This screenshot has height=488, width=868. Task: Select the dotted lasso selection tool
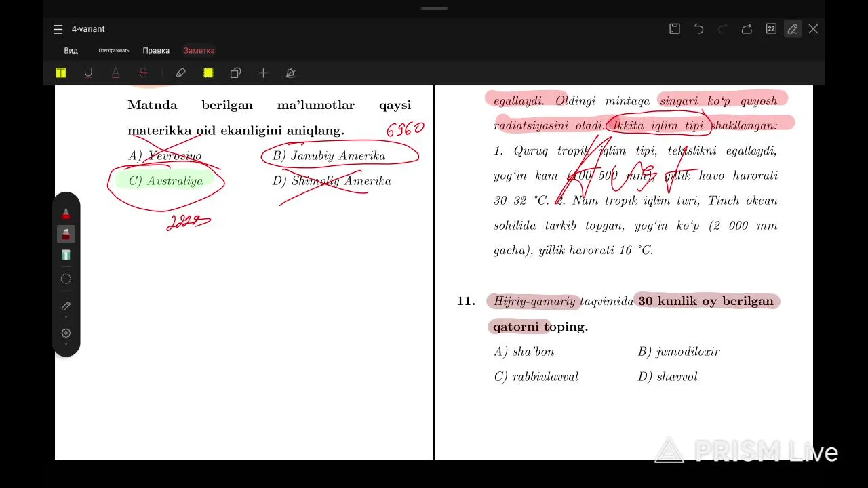pyautogui.click(x=66, y=279)
